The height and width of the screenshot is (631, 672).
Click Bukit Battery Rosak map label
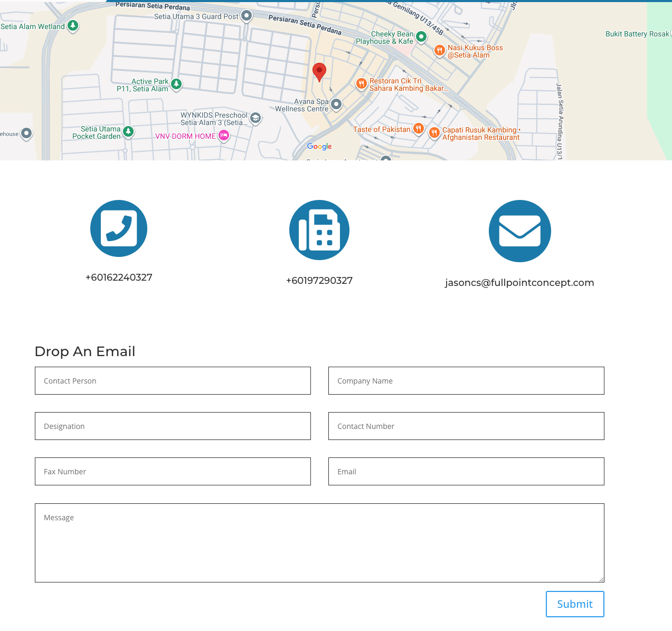(x=637, y=34)
